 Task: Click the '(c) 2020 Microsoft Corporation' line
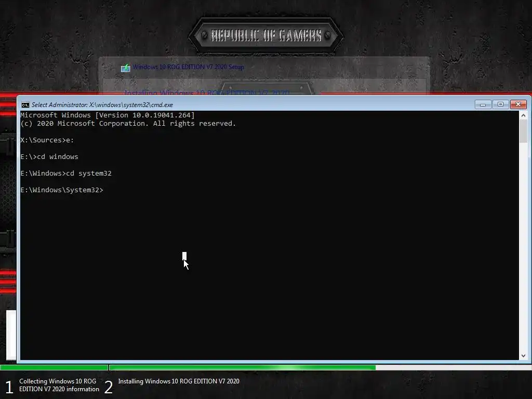[x=128, y=124]
